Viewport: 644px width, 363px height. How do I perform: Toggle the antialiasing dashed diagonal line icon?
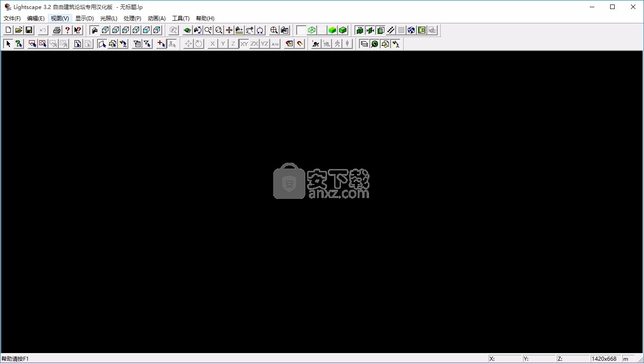tap(391, 30)
